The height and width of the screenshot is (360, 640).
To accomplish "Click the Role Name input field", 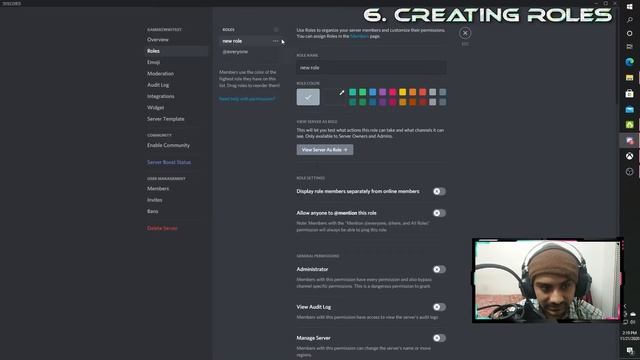I will [371, 68].
